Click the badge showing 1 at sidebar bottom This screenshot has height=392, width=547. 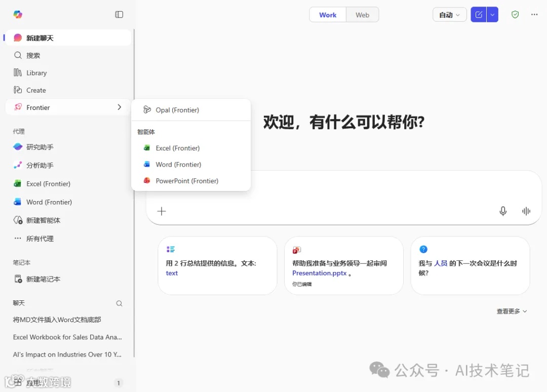tap(119, 383)
